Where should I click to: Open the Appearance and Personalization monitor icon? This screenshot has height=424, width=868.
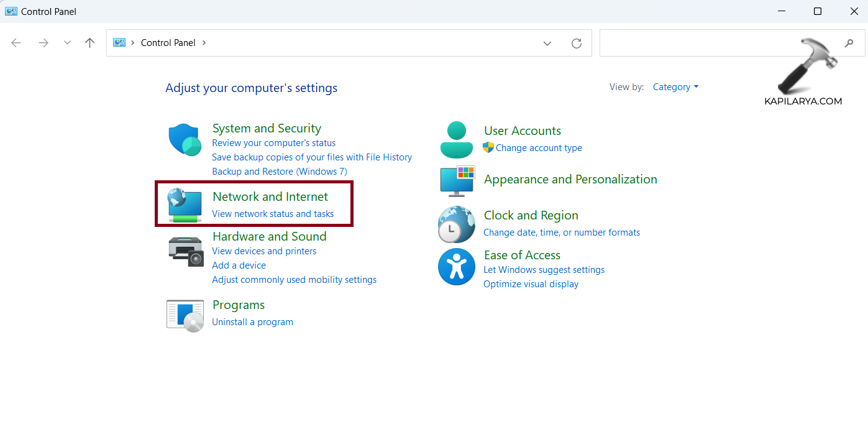[x=457, y=180]
